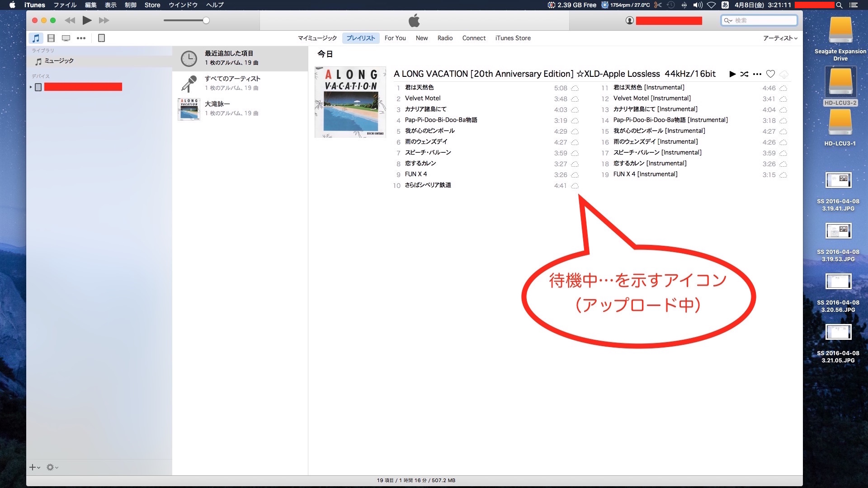The height and width of the screenshot is (488, 868).
Task: Switch to the Movies library icon
Action: (x=51, y=38)
